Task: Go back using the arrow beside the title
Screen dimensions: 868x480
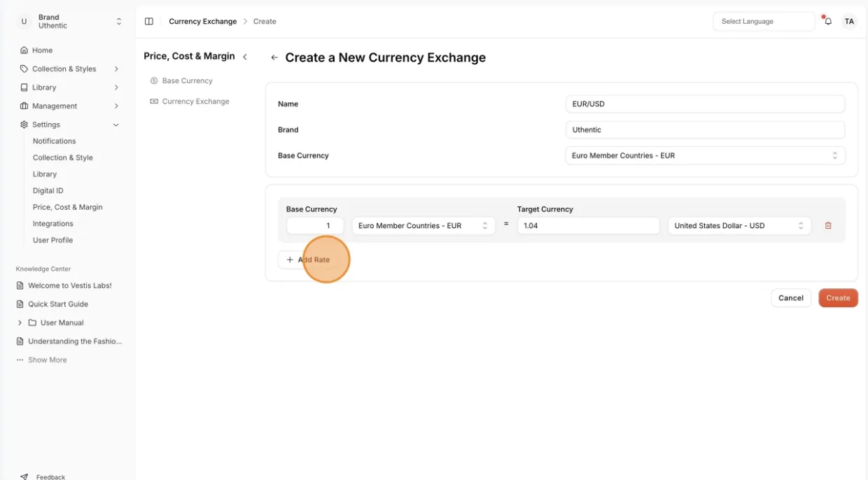Action: (x=274, y=58)
